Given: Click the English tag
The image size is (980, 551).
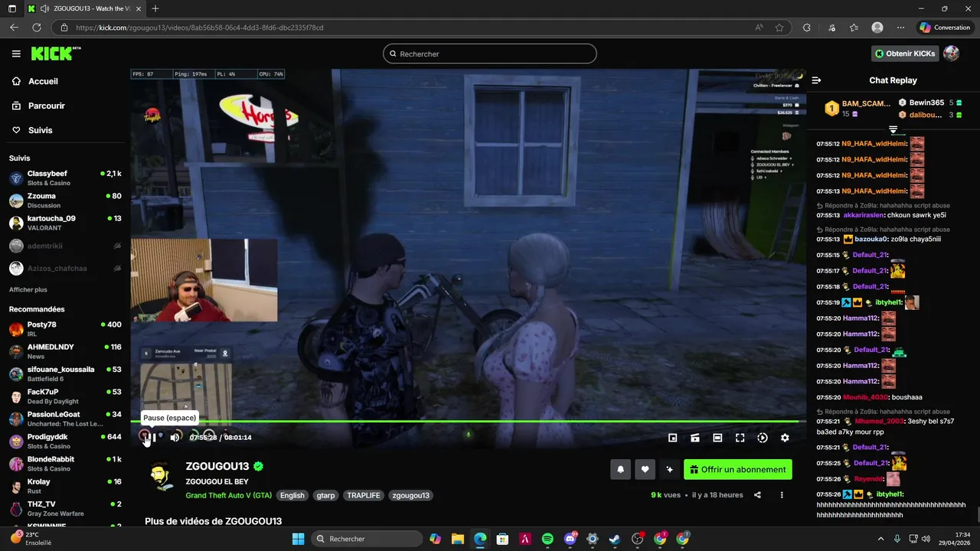Looking at the screenshot, I should pos(292,495).
